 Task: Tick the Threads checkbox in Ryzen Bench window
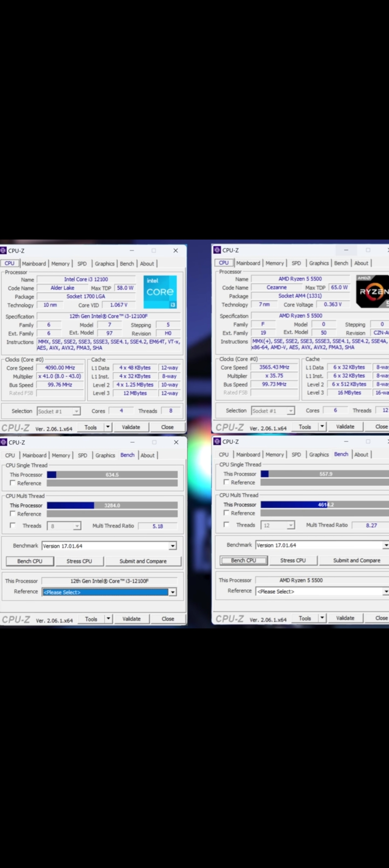point(226,524)
